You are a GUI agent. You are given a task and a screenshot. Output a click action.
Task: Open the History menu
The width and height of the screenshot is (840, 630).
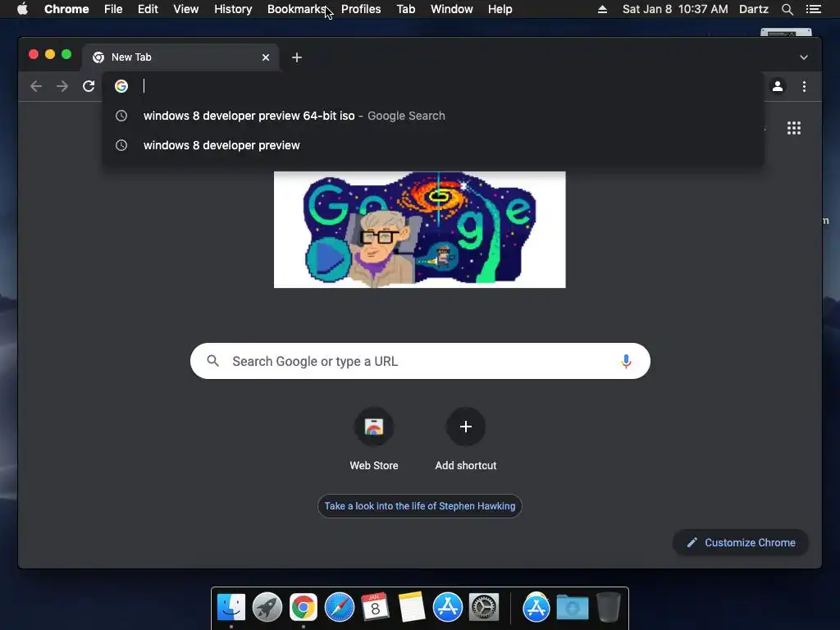233,9
